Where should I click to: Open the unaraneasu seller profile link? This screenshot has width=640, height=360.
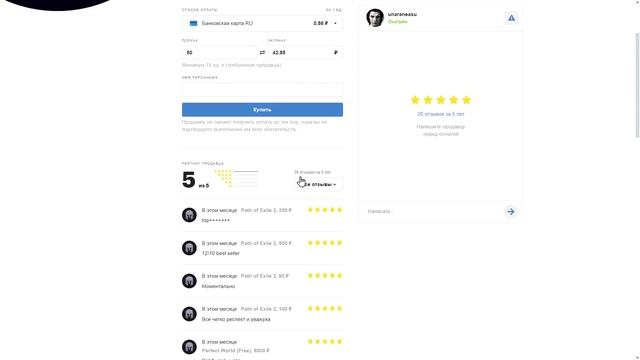[402, 14]
